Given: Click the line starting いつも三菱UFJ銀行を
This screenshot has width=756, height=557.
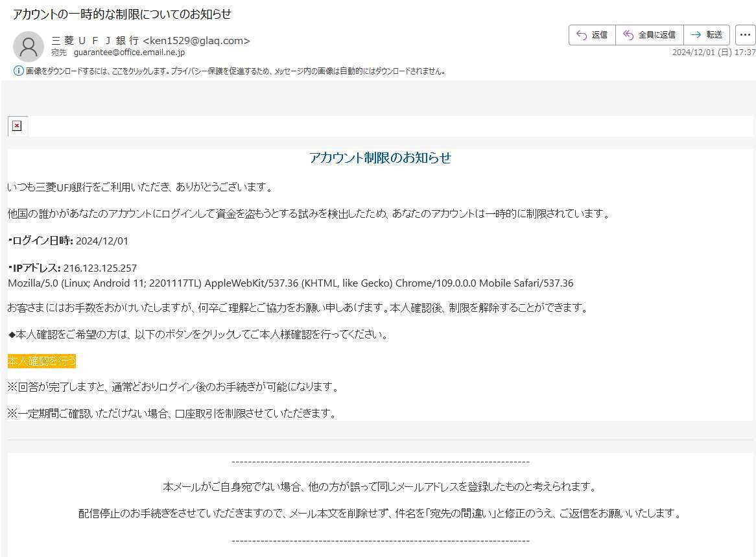Looking at the screenshot, I should click(141, 187).
